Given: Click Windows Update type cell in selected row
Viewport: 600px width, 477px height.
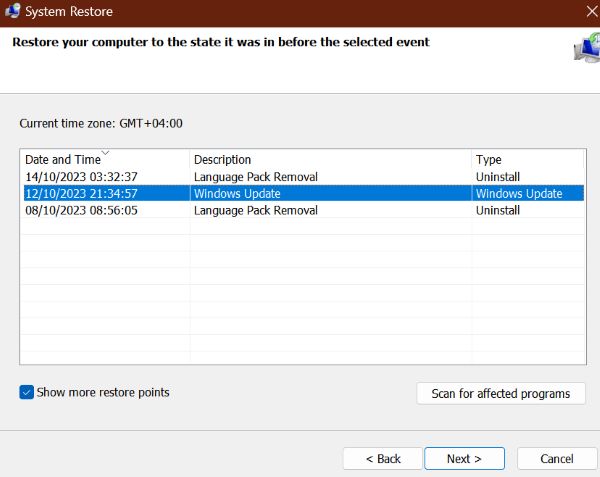Looking at the screenshot, I should coord(519,194).
